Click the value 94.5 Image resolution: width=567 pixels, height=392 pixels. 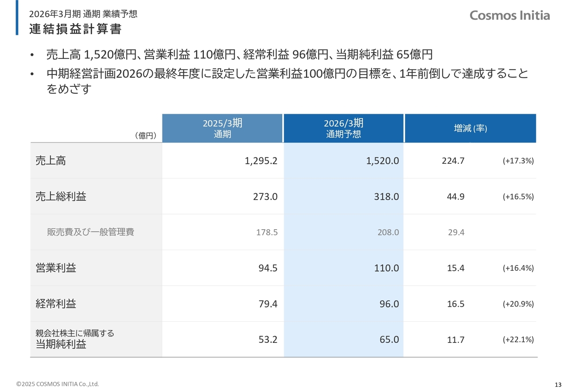pos(268,268)
